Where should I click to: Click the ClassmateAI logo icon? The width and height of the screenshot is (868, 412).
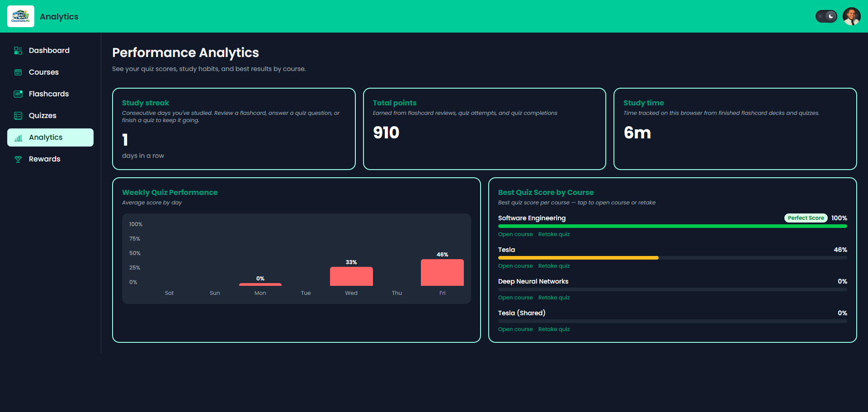pos(21,16)
